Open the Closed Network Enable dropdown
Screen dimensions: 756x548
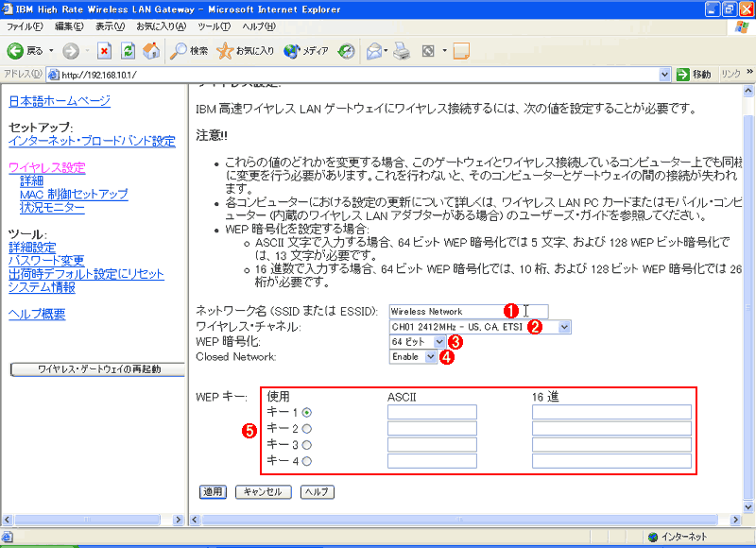click(x=431, y=356)
